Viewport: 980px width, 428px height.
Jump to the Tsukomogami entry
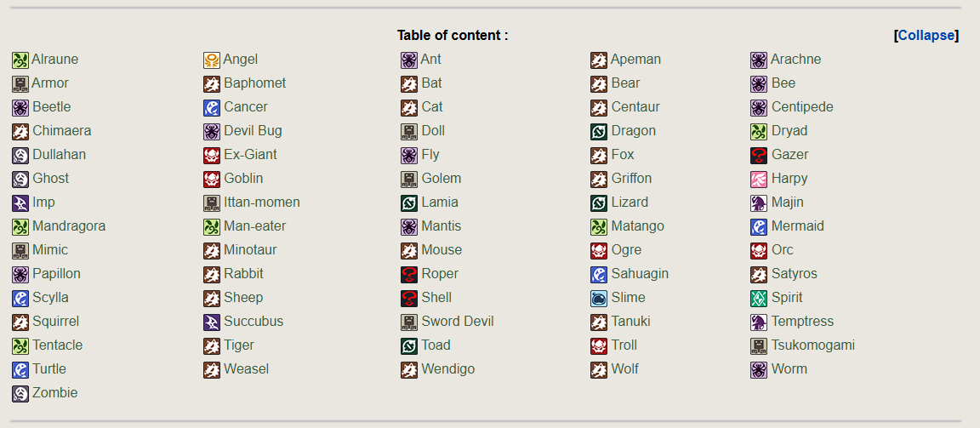[x=812, y=345]
